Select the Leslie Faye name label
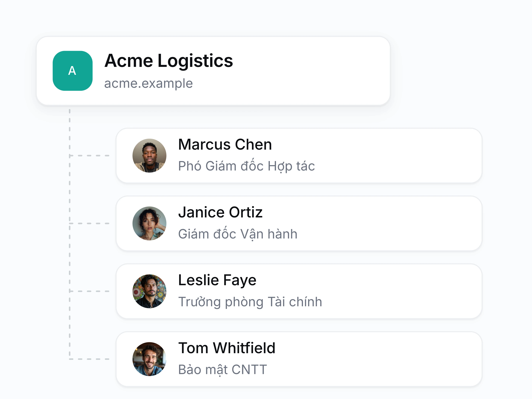 [217, 280]
